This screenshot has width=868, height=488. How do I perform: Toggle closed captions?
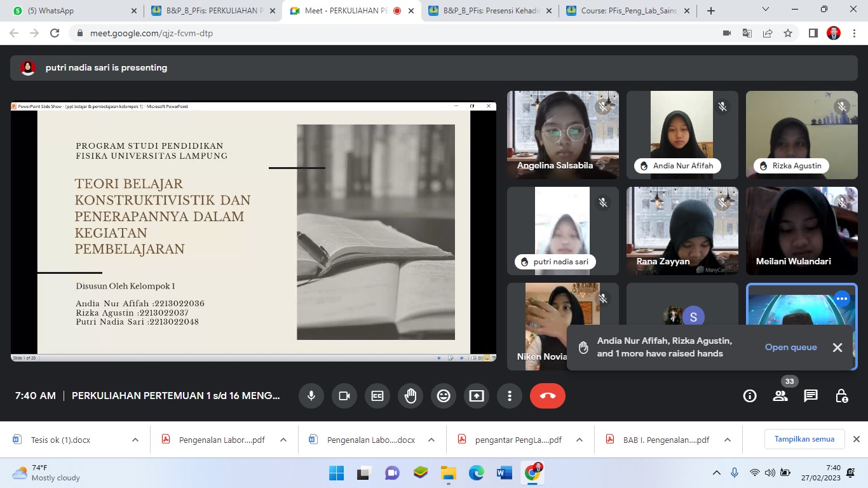(377, 396)
